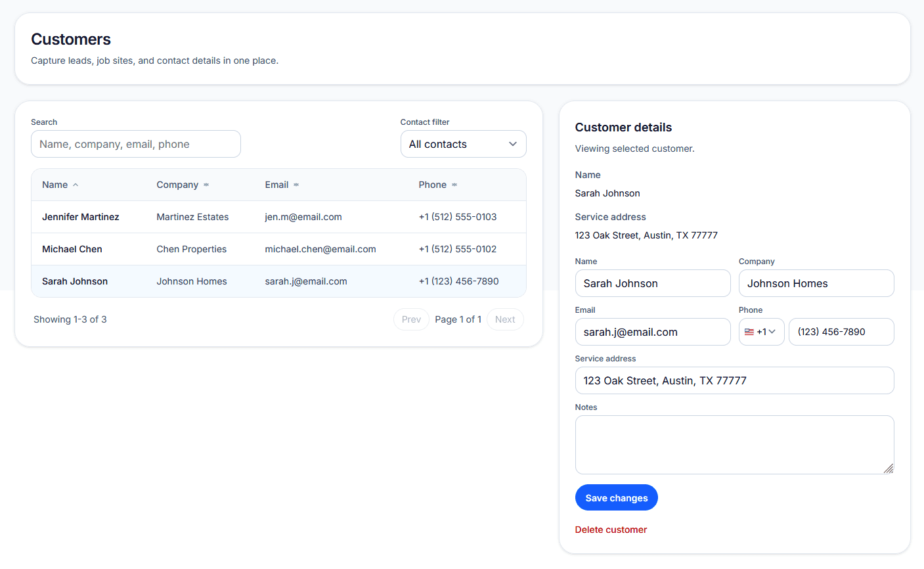Click the US flag icon in phone field
This screenshot has height=569, width=924.
[x=749, y=332]
